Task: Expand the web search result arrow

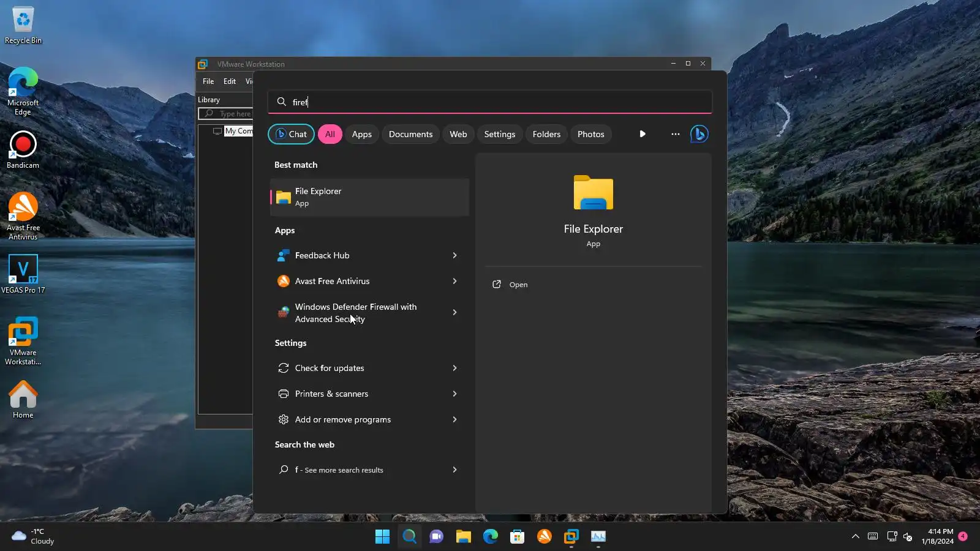Action: (x=454, y=470)
